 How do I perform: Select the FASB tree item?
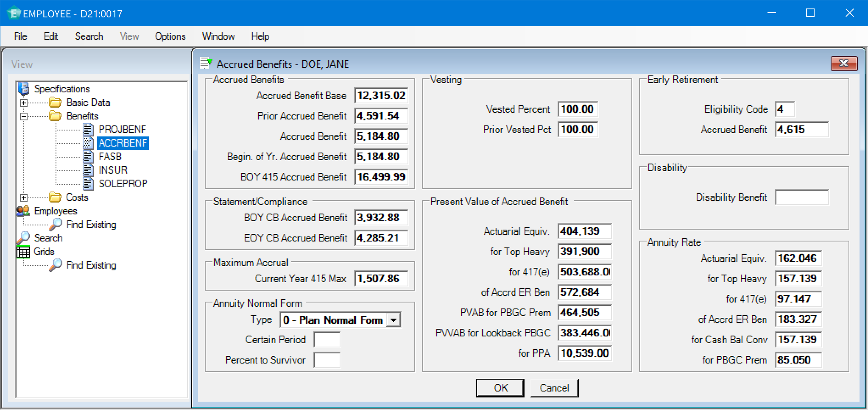[x=110, y=156]
